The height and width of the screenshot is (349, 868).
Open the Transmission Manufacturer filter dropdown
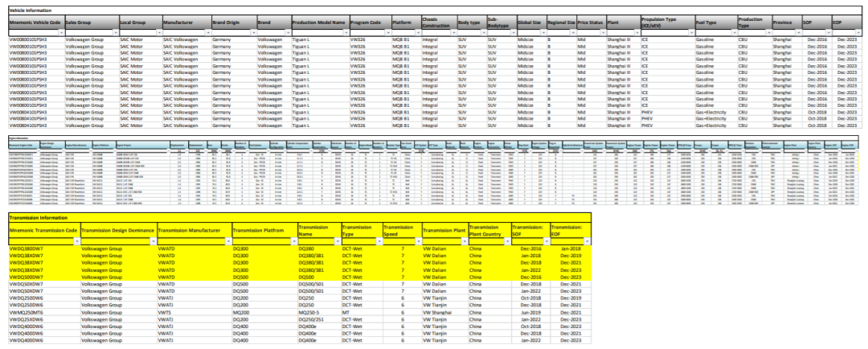pos(228,240)
